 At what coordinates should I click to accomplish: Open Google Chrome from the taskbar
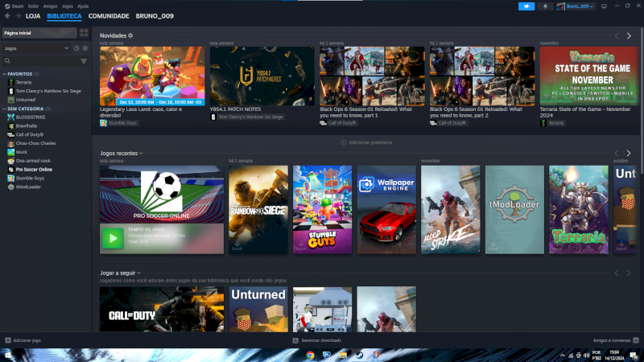pyautogui.click(x=310, y=355)
